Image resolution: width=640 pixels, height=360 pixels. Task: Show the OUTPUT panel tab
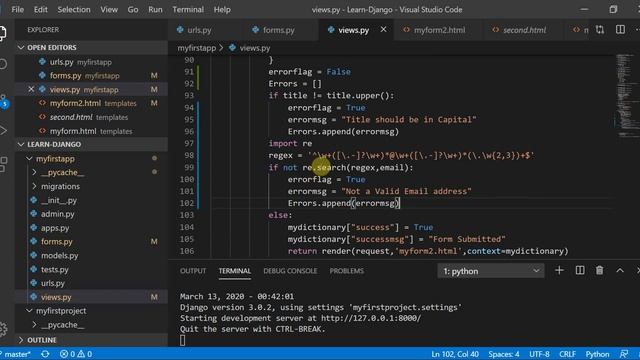pyautogui.click(x=193, y=271)
